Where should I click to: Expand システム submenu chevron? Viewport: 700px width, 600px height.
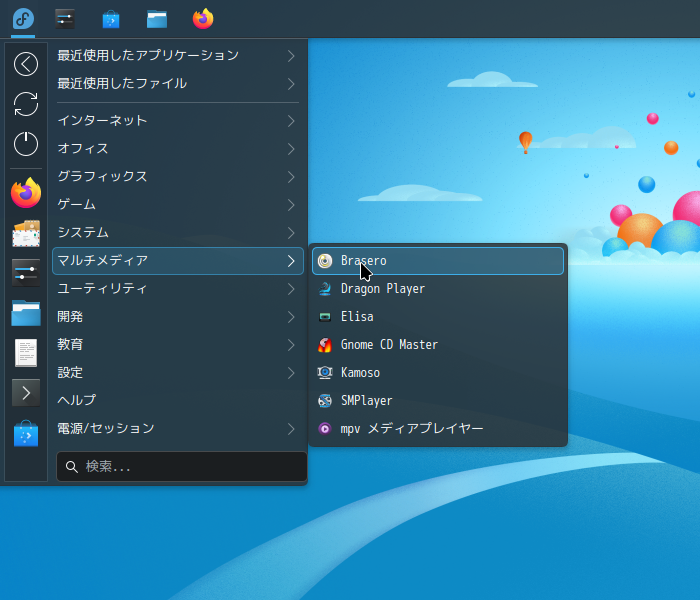tap(291, 233)
